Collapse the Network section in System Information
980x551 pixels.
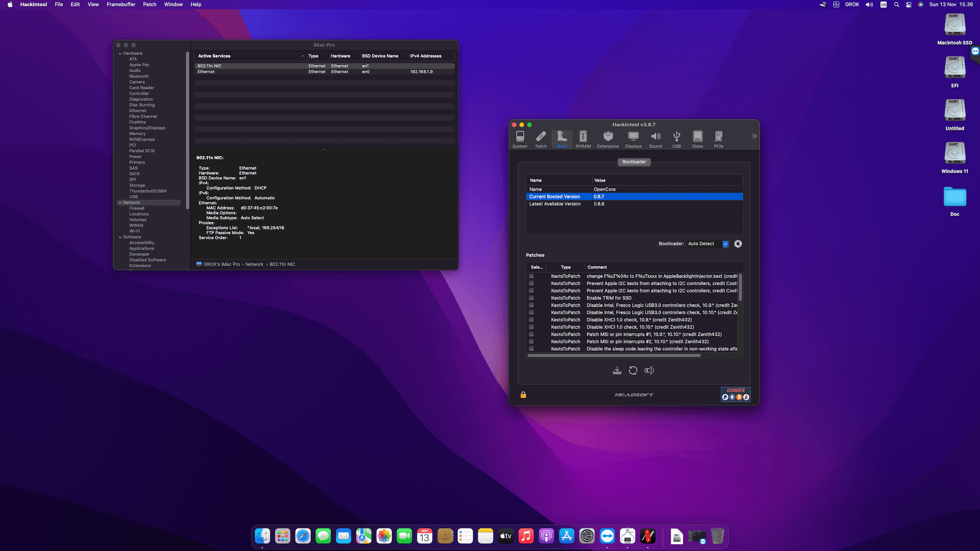[x=120, y=203]
